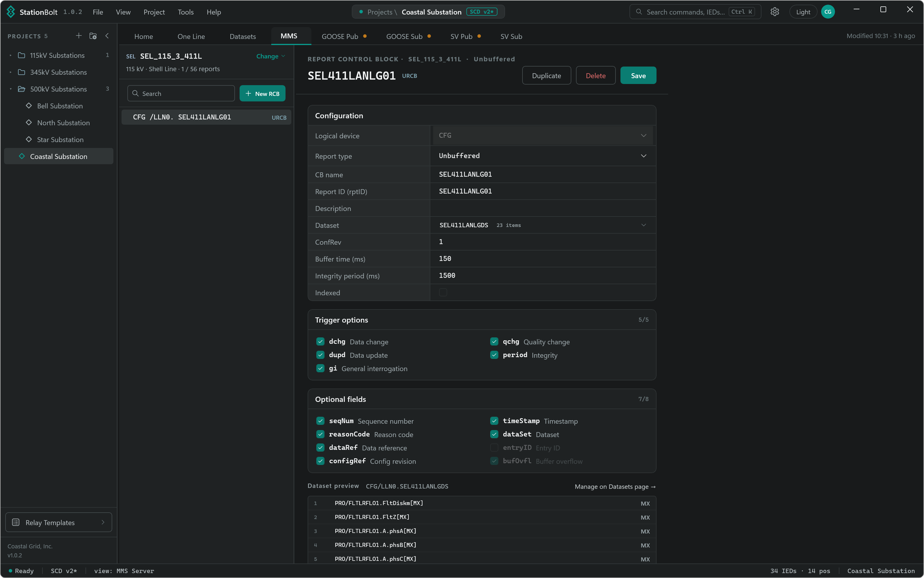
Task: Open the File menu
Action: 98,12
